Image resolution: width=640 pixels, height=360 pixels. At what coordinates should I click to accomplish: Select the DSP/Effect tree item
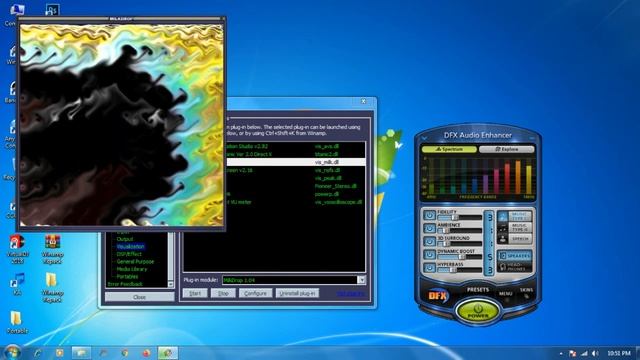129,254
